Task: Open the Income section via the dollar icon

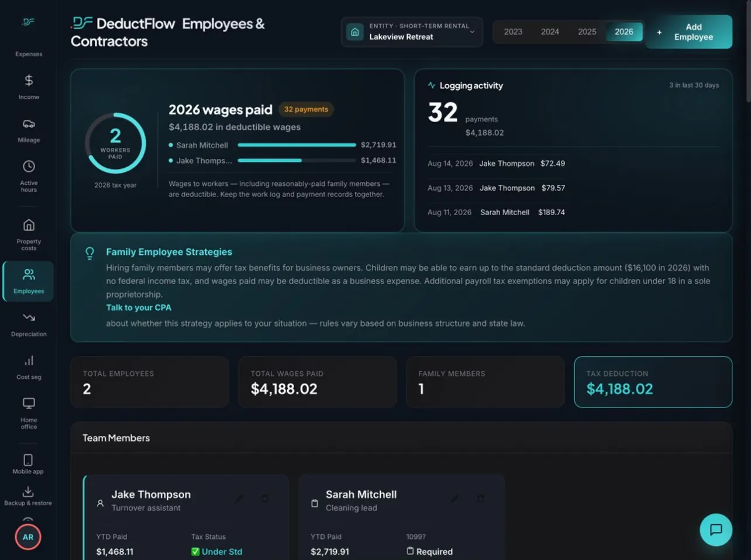Action: pos(29,81)
